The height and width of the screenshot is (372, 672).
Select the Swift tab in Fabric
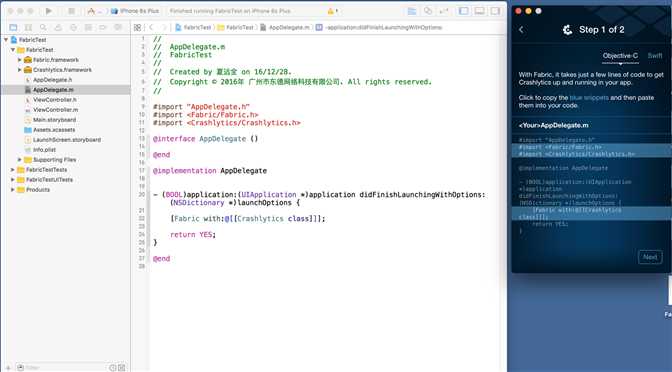(655, 56)
